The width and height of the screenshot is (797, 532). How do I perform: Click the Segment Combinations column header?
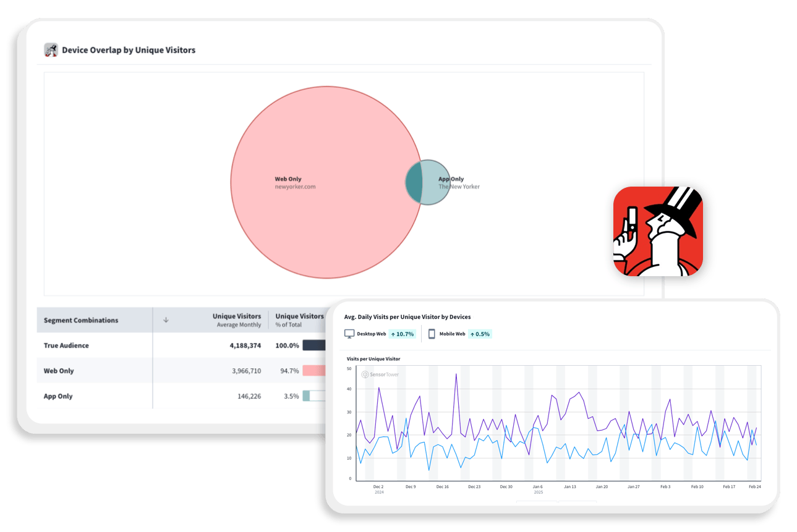pyautogui.click(x=81, y=320)
